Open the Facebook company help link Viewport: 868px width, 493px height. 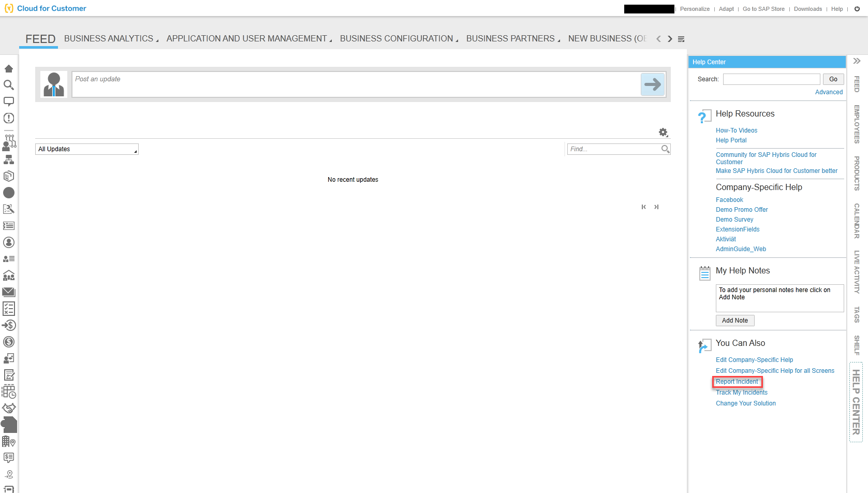pos(729,200)
